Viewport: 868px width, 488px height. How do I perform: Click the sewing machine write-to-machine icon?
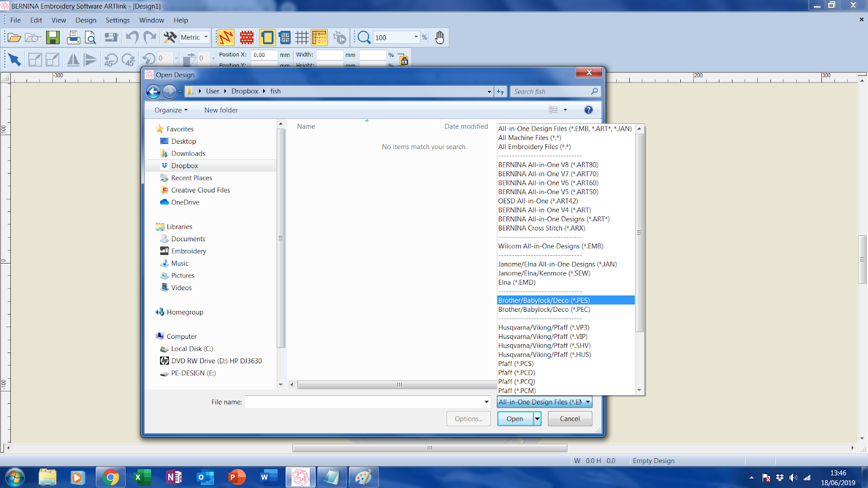[x=111, y=37]
